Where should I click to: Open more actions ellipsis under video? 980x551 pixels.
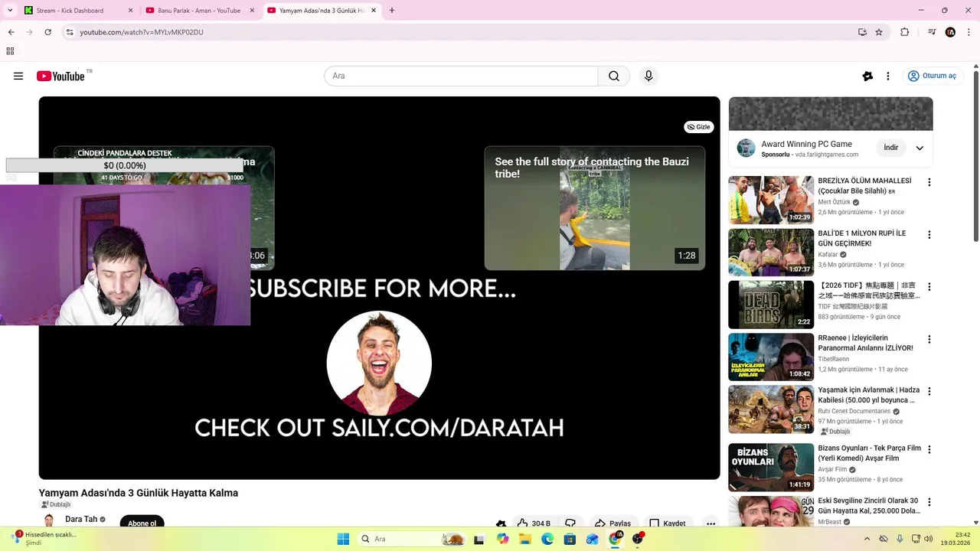[710, 523]
